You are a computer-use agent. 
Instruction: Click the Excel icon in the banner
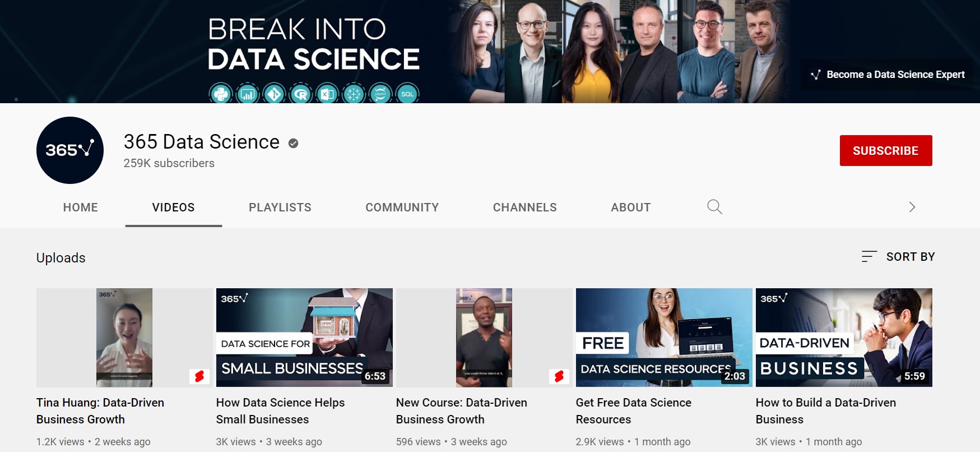click(x=327, y=94)
